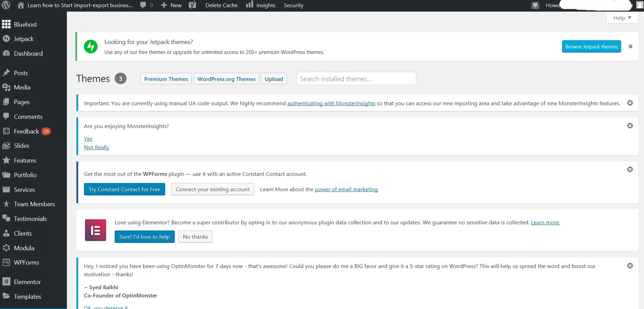Dismiss the Jetpack themes banner
Image resolution: width=644 pixels, height=309 pixels.
pos(631,46)
